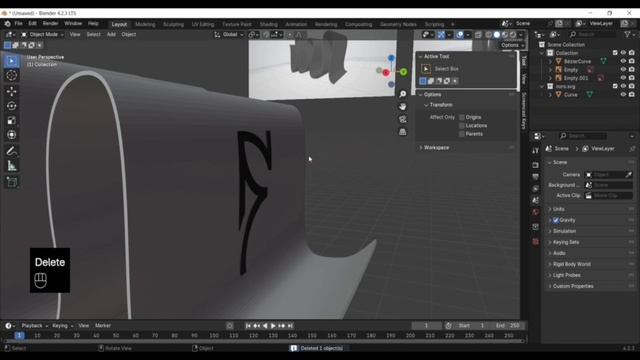Screen dimensions: 640x360
Task: Enable Affect Only Origins checkbox
Action: tap(462, 117)
